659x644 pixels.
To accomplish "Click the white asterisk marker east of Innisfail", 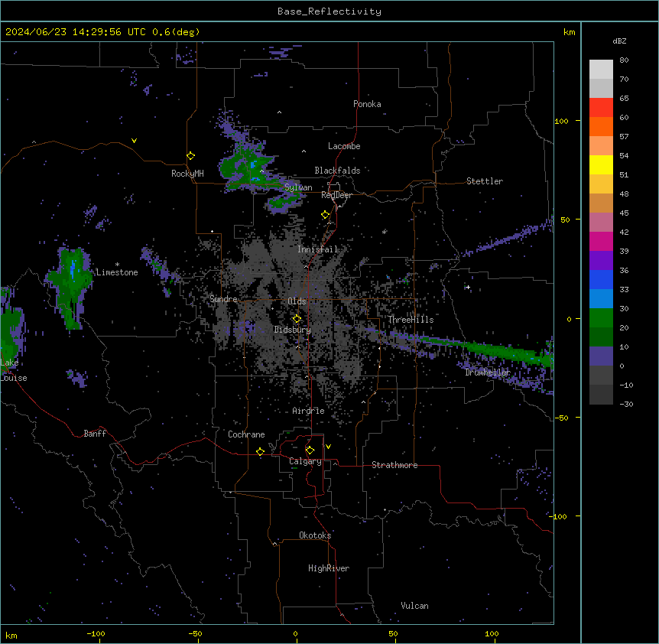I will pyautogui.click(x=384, y=232).
